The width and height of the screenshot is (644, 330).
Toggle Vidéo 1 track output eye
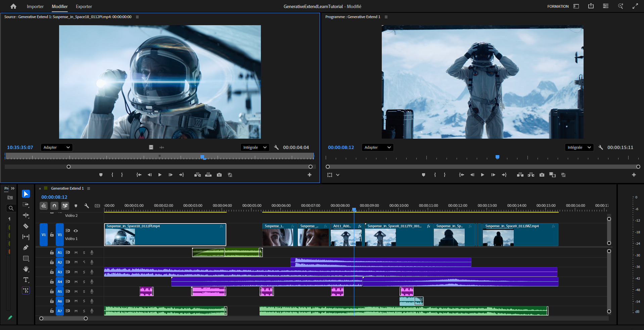click(x=76, y=231)
